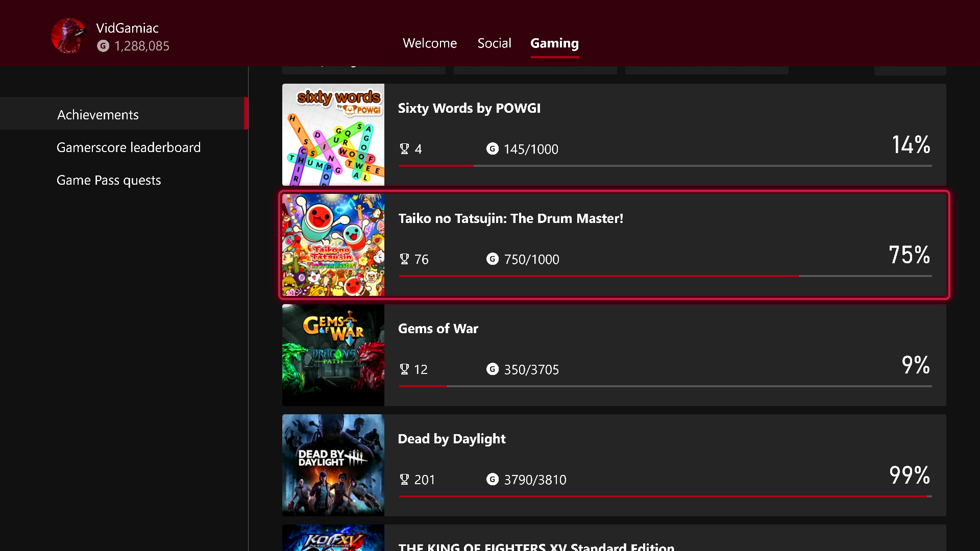This screenshot has width=980, height=551.
Task: Click the VidGamiac profile avatar
Action: coord(68,36)
